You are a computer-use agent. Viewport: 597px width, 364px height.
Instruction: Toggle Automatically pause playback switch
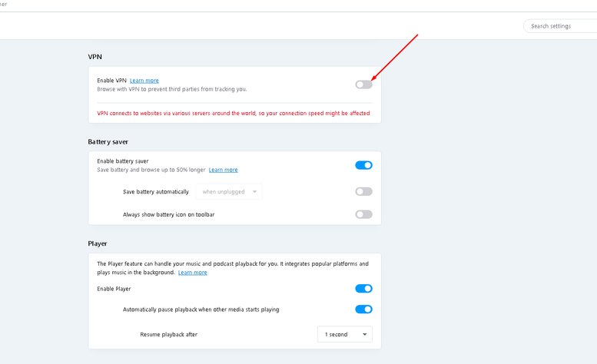coord(363,309)
